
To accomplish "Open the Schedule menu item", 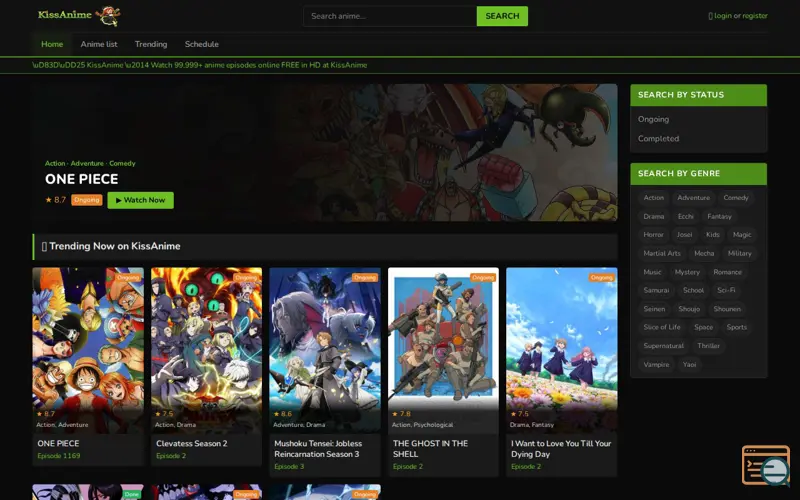I will coord(202,44).
